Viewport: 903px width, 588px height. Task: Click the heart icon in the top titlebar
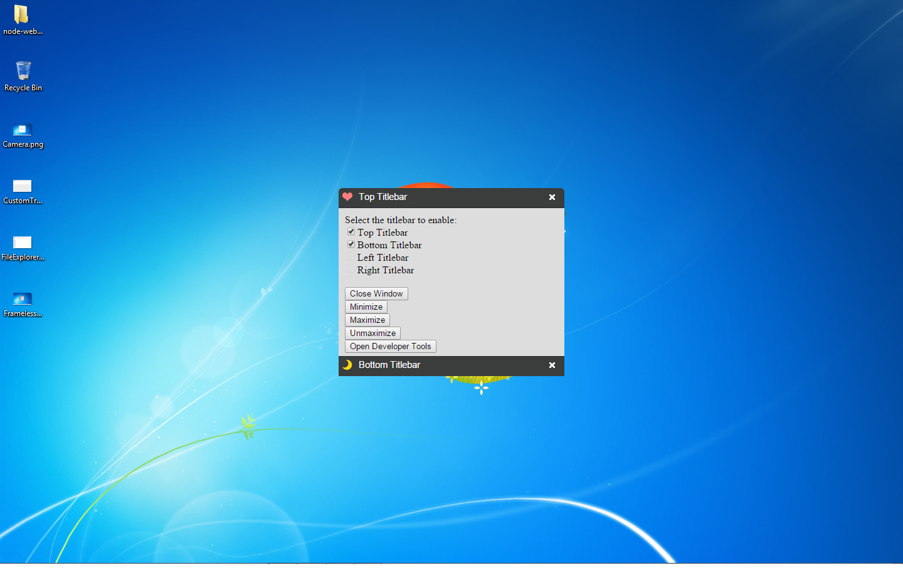(x=347, y=197)
